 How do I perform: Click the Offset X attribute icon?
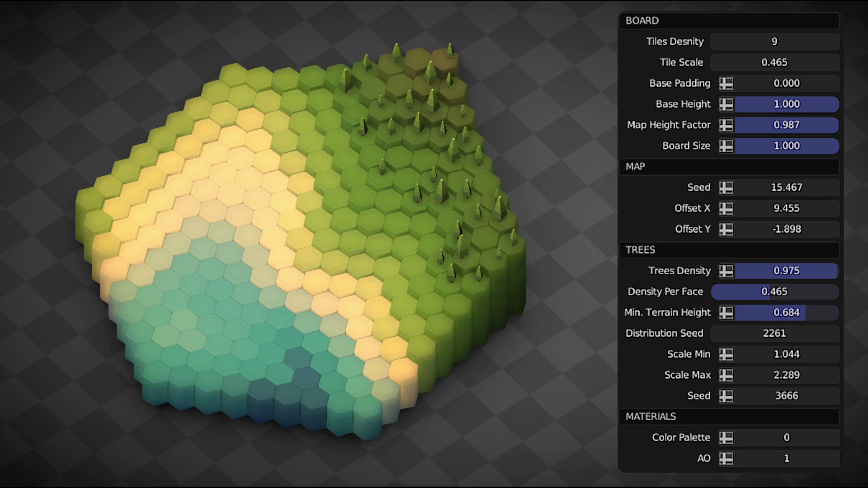[x=726, y=208]
